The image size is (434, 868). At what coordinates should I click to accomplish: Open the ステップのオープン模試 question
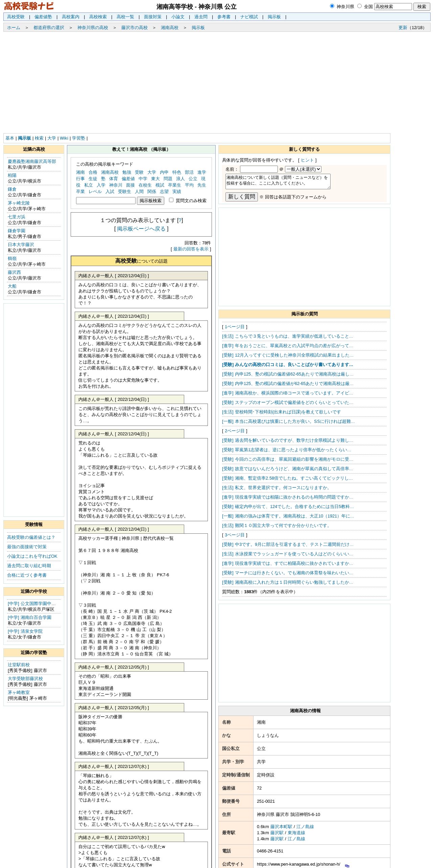288,403
